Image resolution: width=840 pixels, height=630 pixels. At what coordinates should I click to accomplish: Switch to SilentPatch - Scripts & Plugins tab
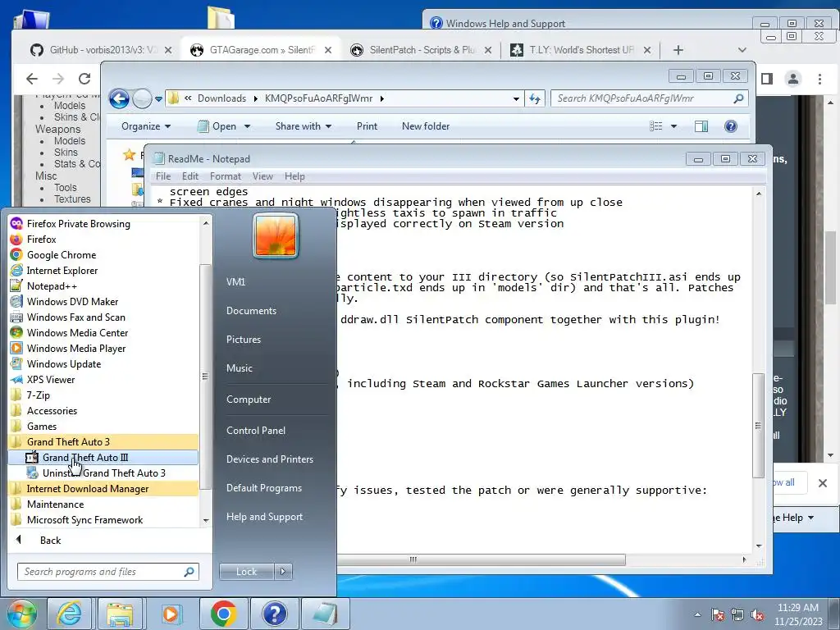click(x=421, y=50)
